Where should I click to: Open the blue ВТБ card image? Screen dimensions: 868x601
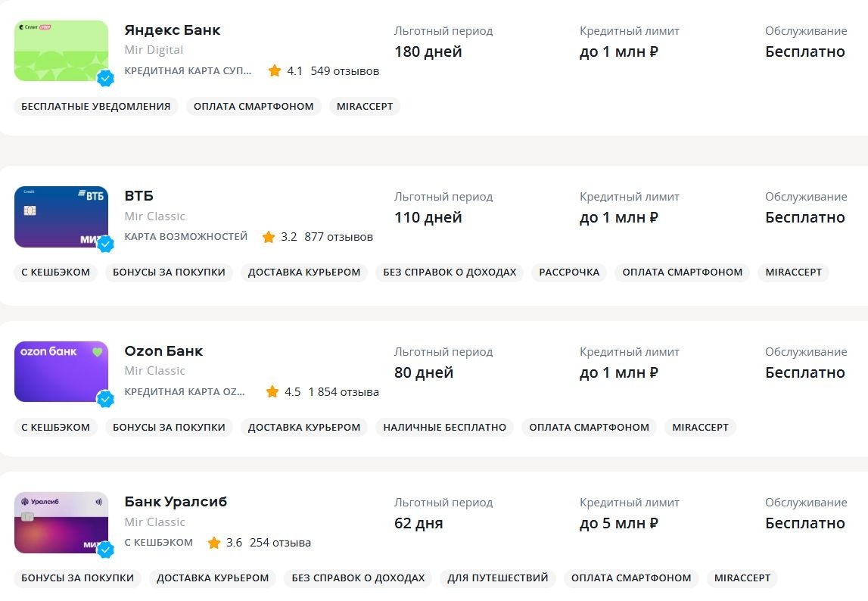click(61, 216)
